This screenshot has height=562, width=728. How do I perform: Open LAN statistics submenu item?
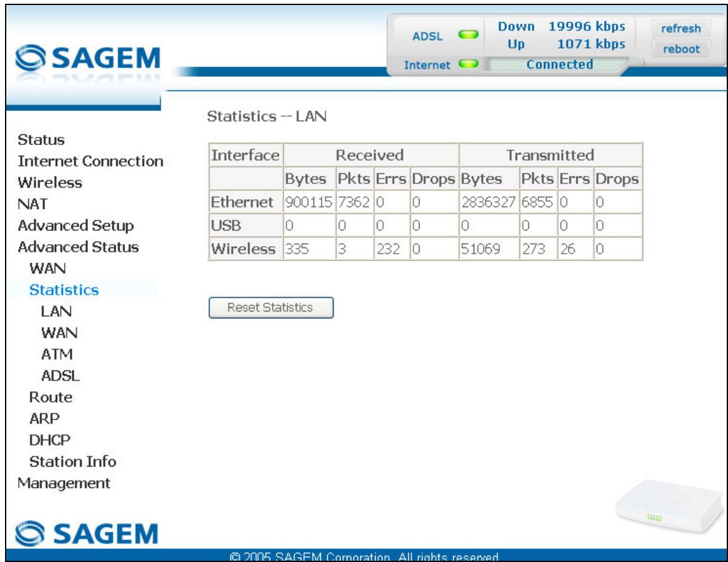pos(56,311)
